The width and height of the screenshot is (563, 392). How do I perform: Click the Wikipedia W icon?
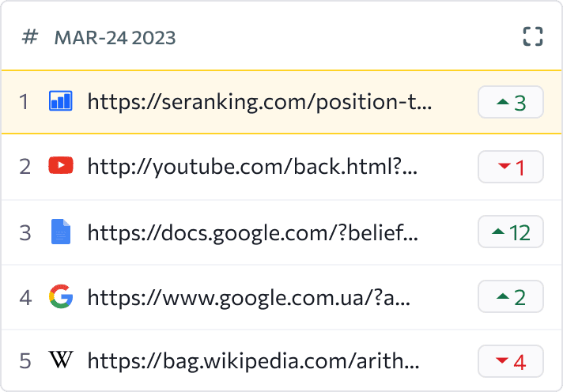(61, 360)
